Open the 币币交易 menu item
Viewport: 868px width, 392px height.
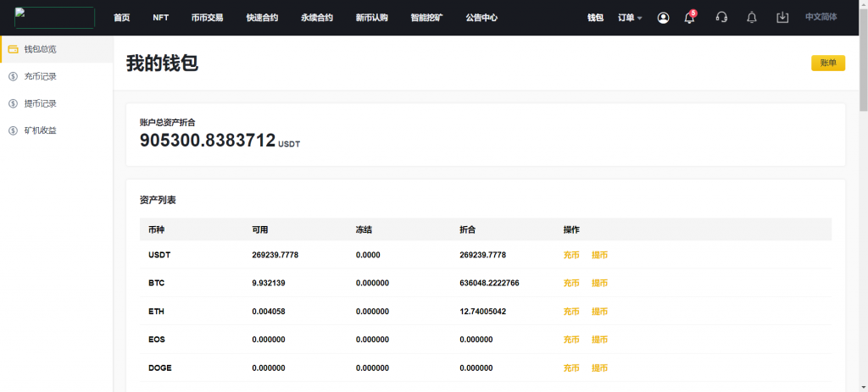207,18
